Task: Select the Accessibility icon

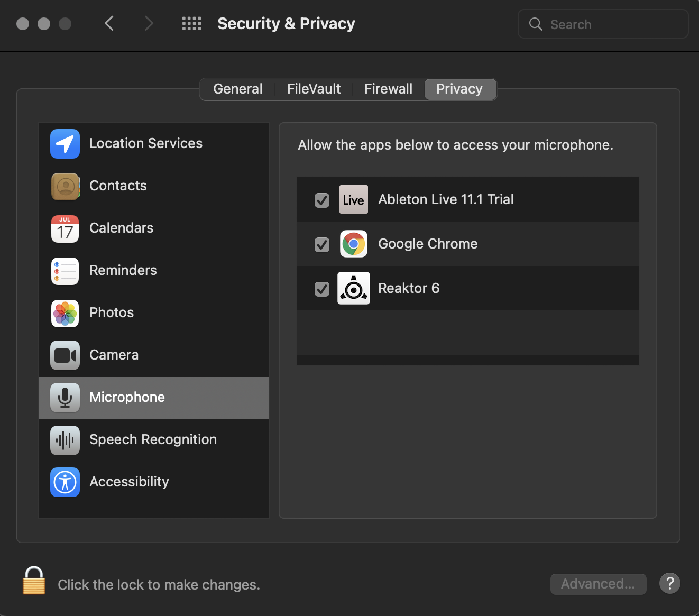Action: point(65,482)
